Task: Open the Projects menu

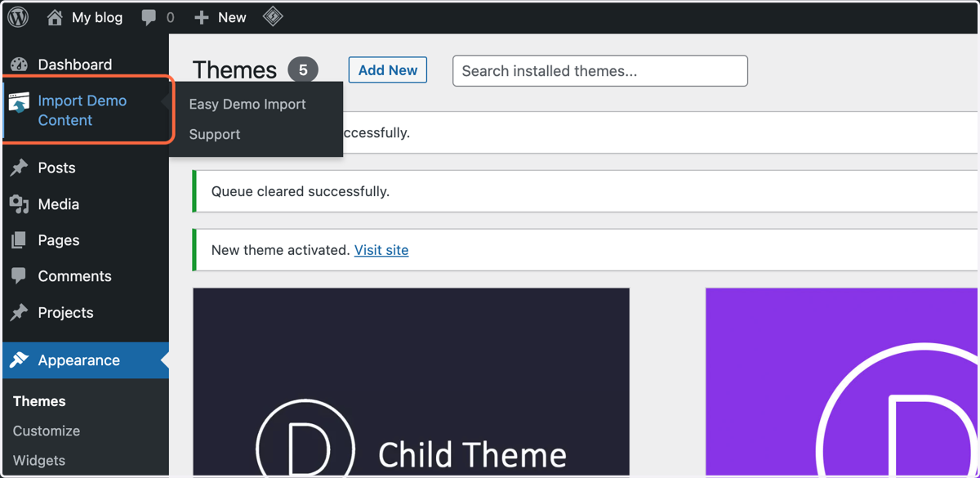Action: [x=65, y=312]
